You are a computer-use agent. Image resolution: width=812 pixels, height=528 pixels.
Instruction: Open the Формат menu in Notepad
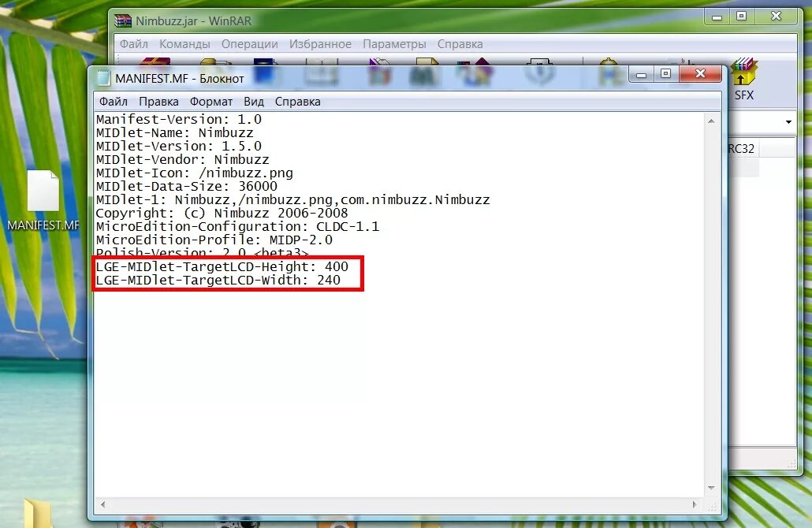point(210,102)
